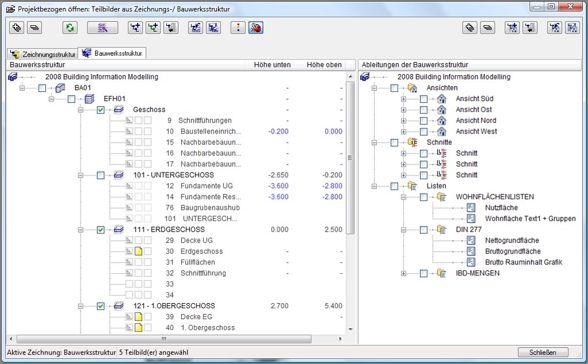The image size is (588, 364).
Task: Switch to the Zeichnungsstruktur tab
Action: click(x=42, y=54)
